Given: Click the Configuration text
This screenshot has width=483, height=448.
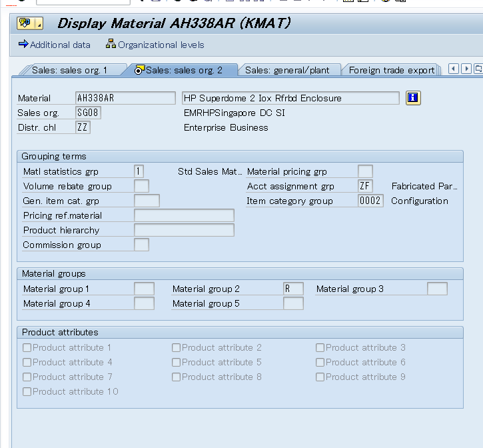Looking at the screenshot, I should pyautogui.click(x=420, y=201).
